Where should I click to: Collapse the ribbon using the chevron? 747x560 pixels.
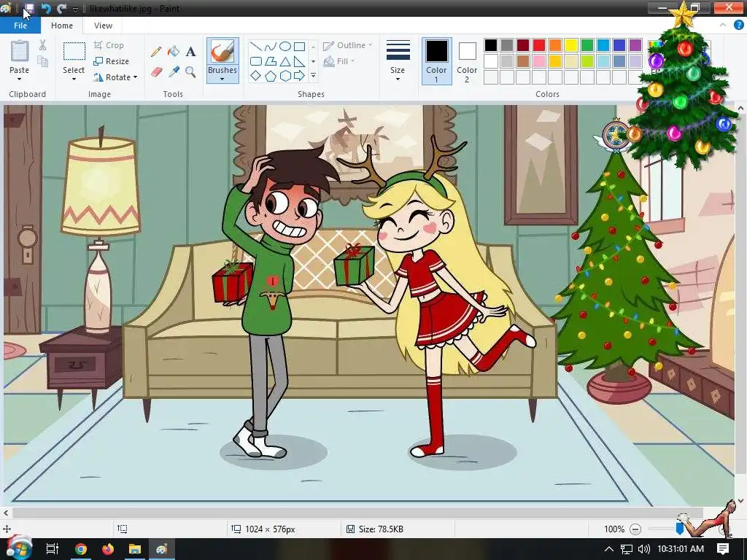point(723,25)
